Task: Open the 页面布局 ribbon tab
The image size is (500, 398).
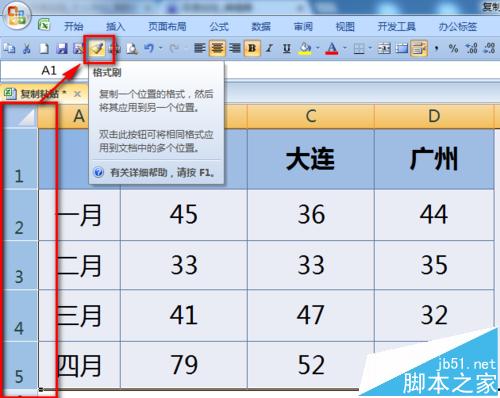Action: [x=167, y=26]
